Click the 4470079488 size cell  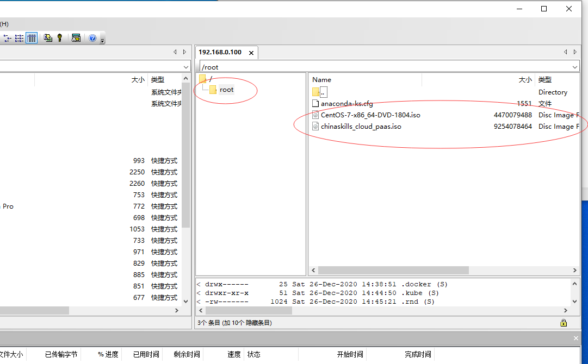point(512,115)
